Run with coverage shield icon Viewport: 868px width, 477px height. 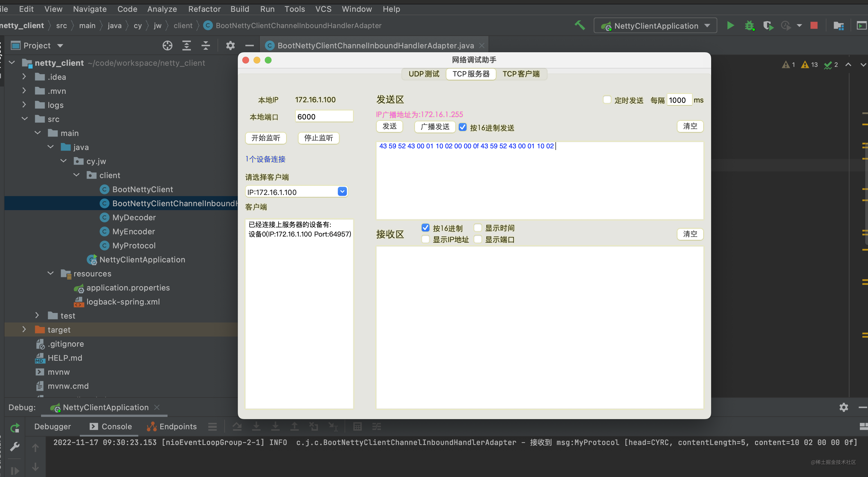768,26
